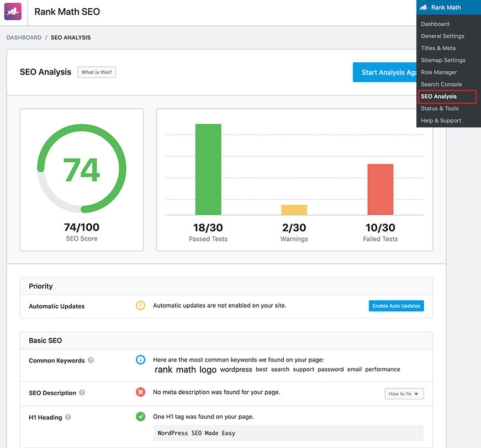Click the 18/30 Passed Tests value

point(208,228)
